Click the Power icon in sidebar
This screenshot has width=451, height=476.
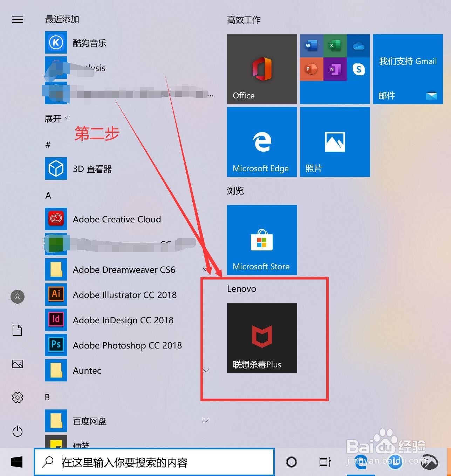(18, 431)
